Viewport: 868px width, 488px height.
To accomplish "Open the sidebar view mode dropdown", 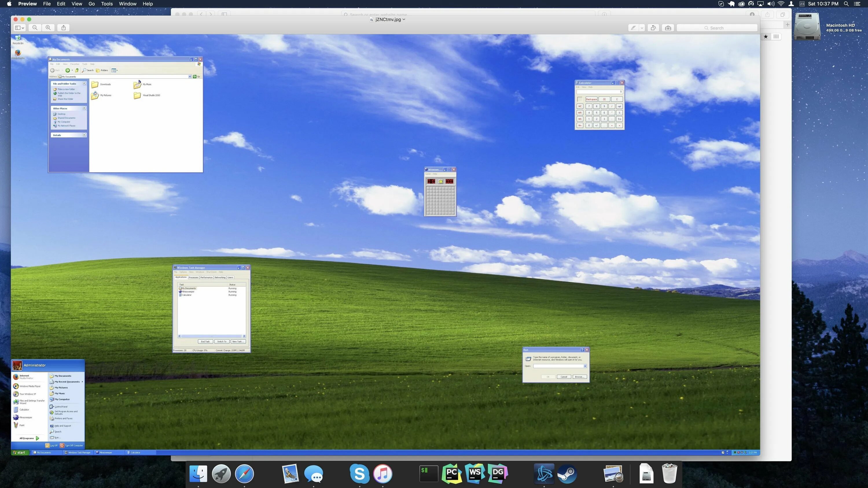I will click(x=20, y=28).
